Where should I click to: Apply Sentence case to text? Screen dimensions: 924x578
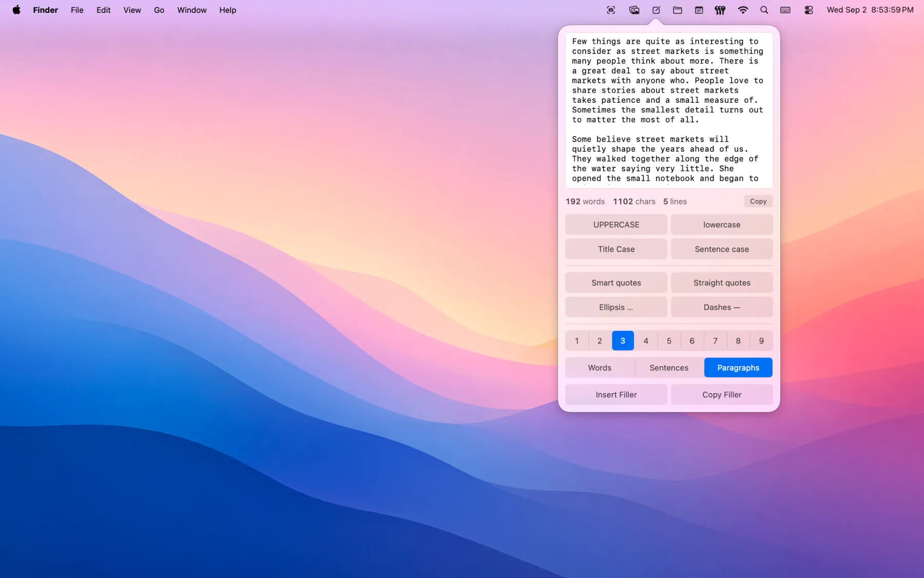722,249
